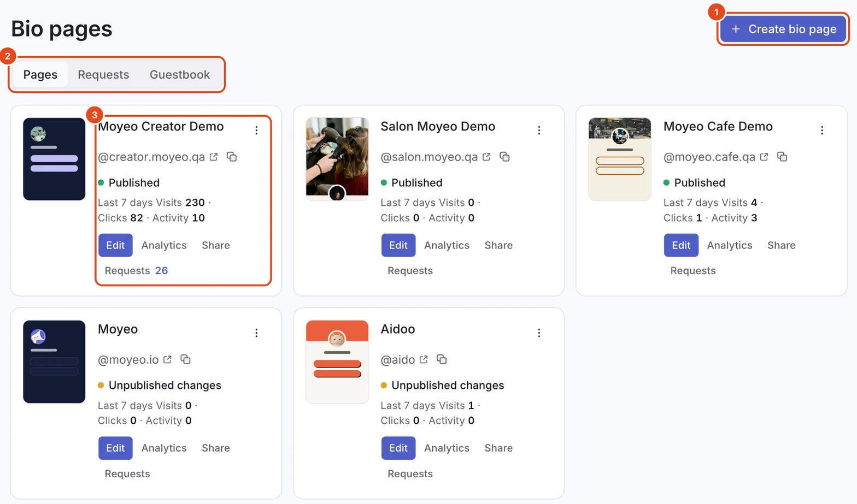Switch to the Requests tab

[103, 75]
